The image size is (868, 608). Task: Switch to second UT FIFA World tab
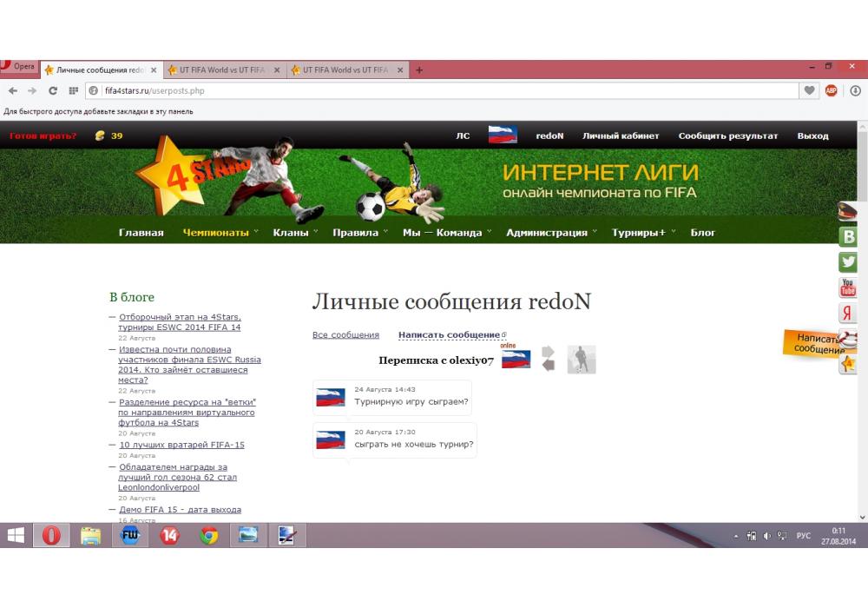225,69
